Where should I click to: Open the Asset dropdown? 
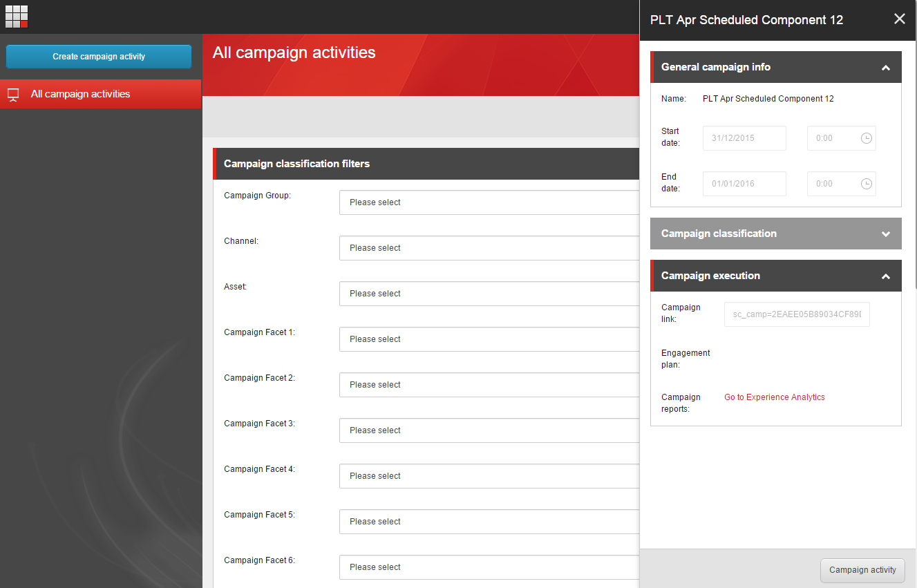click(x=490, y=294)
